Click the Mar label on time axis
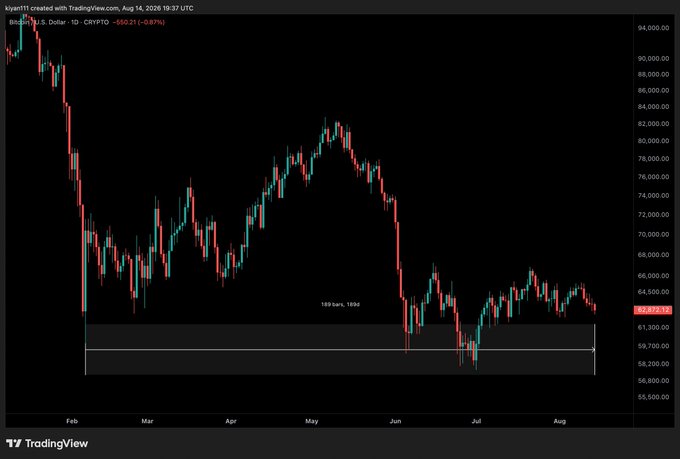 [x=147, y=421]
